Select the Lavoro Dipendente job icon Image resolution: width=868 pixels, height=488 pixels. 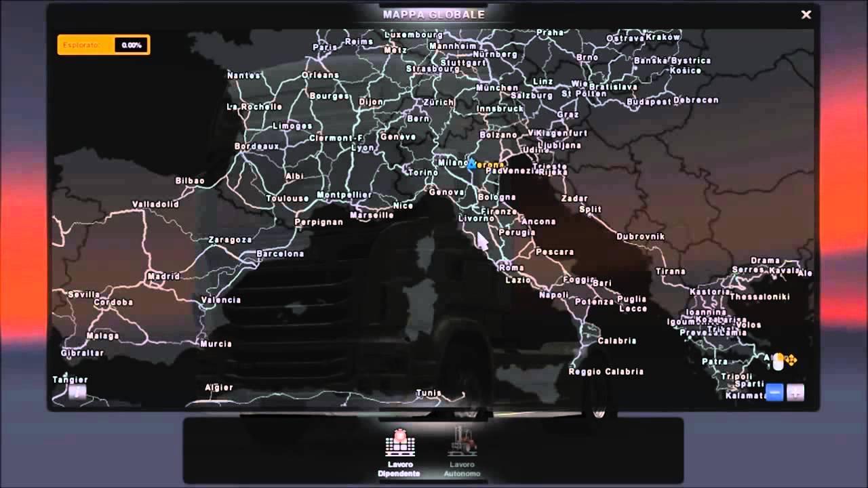pos(400,444)
